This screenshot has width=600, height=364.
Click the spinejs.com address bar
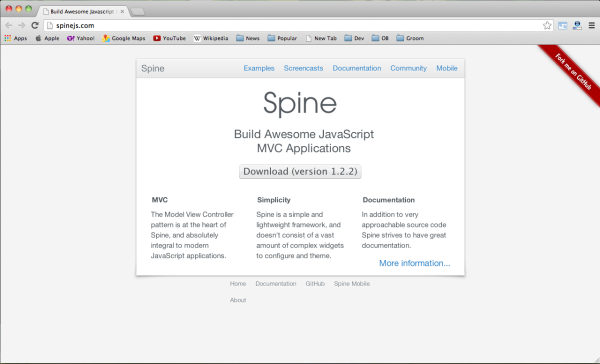click(x=298, y=26)
